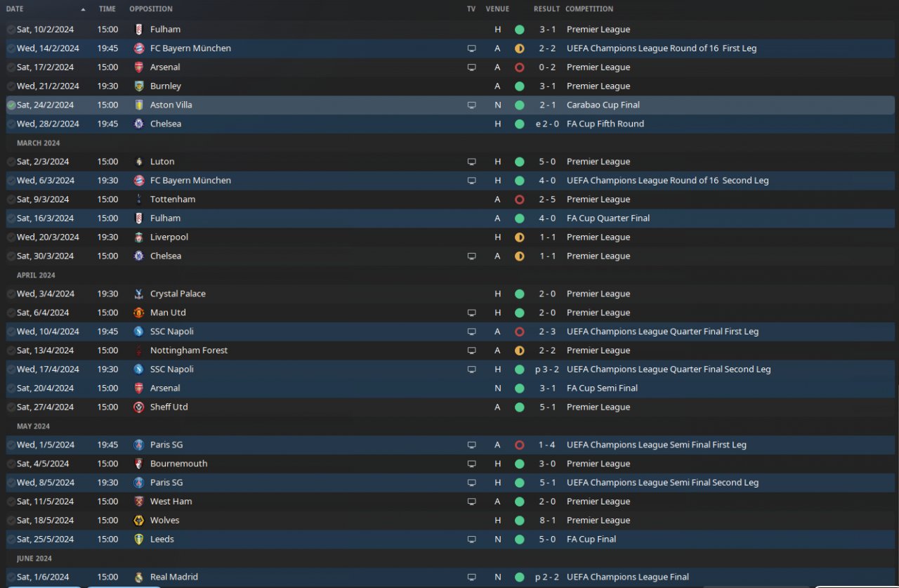The width and height of the screenshot is (899, 588).
Task: Select the checkbox beside Sat, 1/6/2024
Action: 11,577
